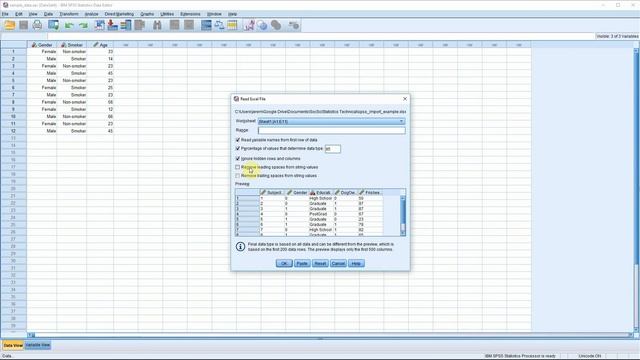The width and height of the screenshot is (640, 360).
Task: Click the Reset button in the dialog
Action: (320, 263)
